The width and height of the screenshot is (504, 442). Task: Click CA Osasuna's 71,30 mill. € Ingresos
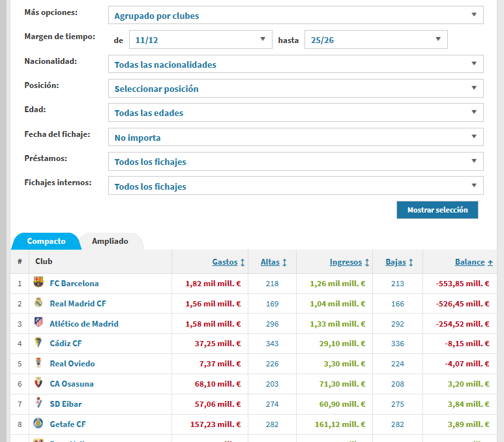342,384
